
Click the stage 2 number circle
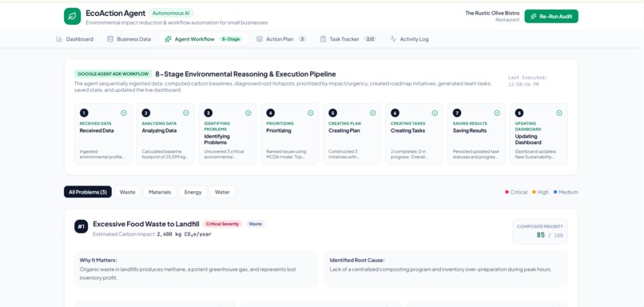click(x=145, y=113)
